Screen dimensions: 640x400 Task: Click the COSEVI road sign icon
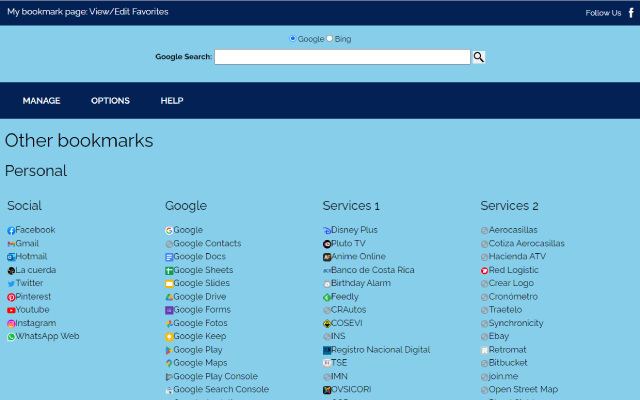pos(327,324)
